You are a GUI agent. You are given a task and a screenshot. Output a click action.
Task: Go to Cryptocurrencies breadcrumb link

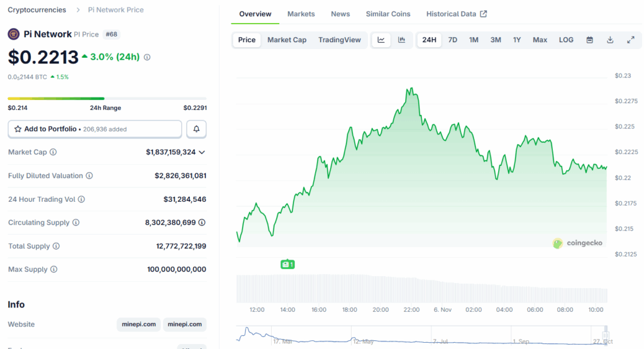[37, 10]
